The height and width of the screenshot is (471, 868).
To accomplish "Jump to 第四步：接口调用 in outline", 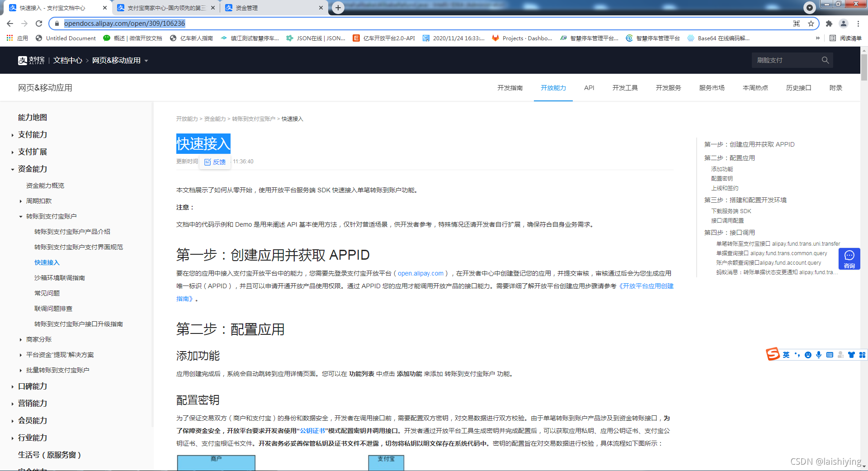I will (729, 233).
